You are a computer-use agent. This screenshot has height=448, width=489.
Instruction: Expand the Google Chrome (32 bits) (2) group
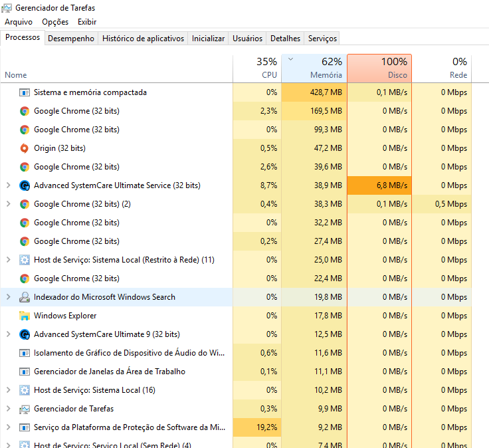tap(9, 204)
